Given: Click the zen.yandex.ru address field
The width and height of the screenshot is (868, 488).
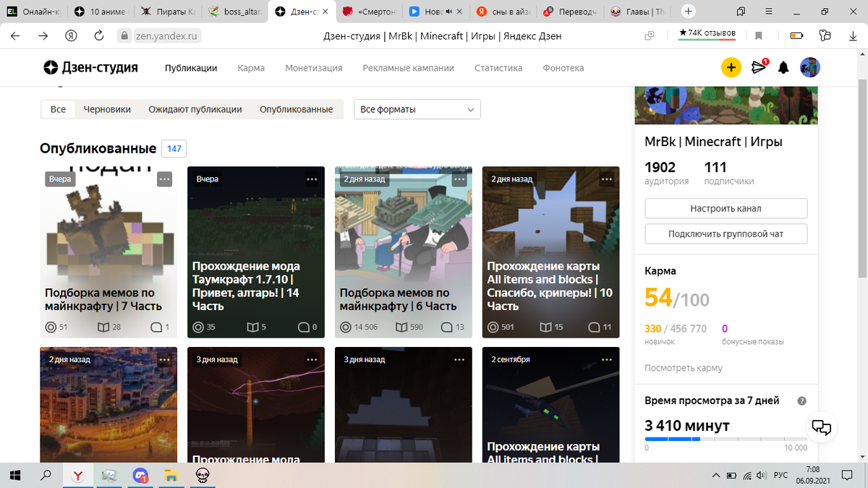Looking at the screenshot, I should pos(168,35).
